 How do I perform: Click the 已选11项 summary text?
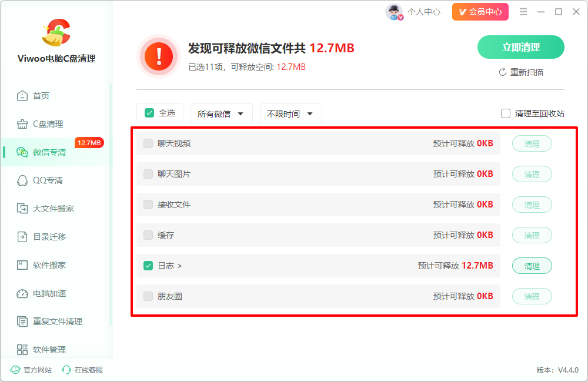[x=205, y=67]
